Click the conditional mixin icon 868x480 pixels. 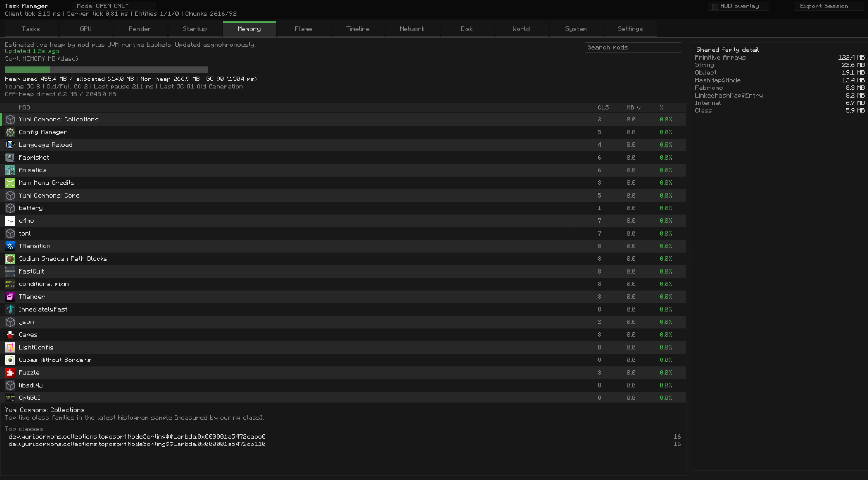coord(10,284)
